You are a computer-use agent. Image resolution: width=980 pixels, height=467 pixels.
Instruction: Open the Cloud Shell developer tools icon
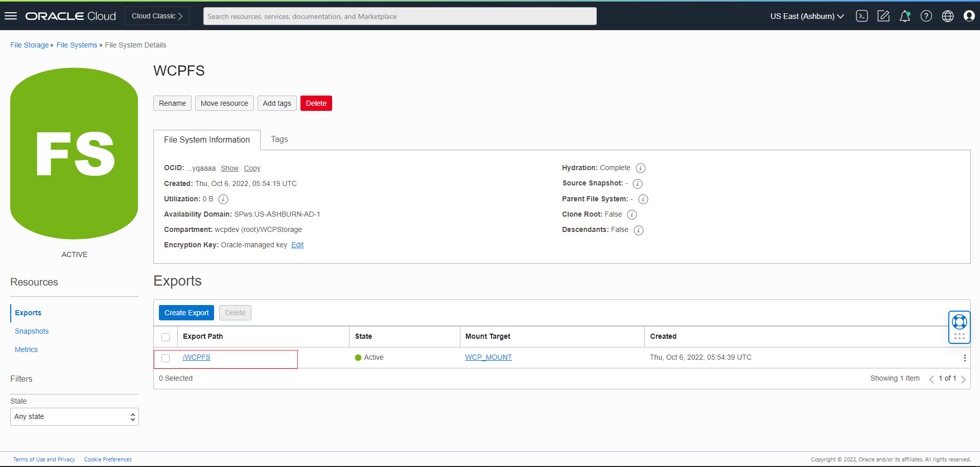tap(862, 16)
